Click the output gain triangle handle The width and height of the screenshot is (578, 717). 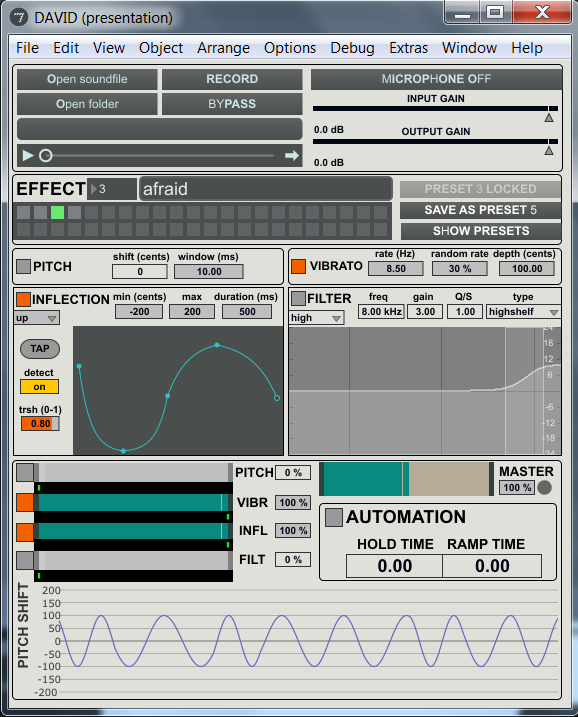tap(549, 150)
